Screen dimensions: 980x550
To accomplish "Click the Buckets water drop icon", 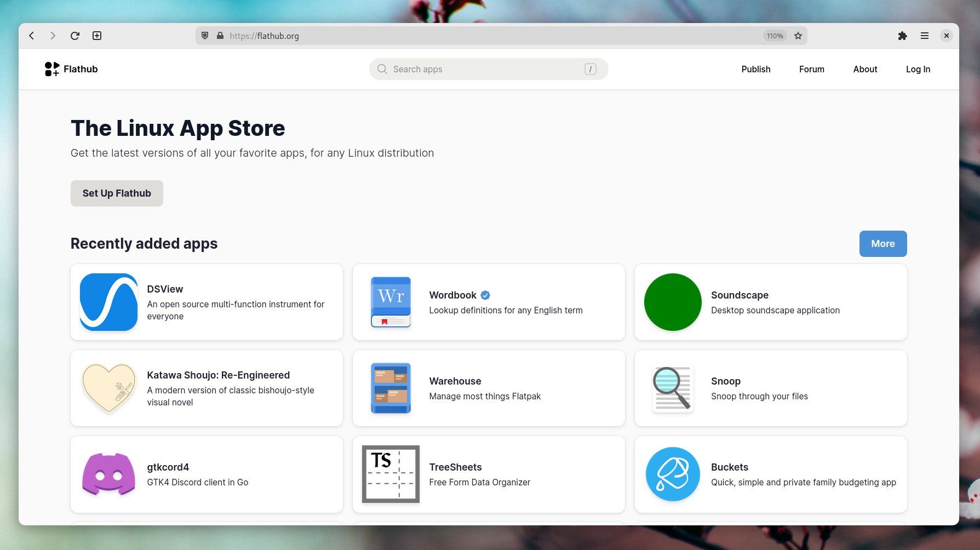I will tap(672, 474).
